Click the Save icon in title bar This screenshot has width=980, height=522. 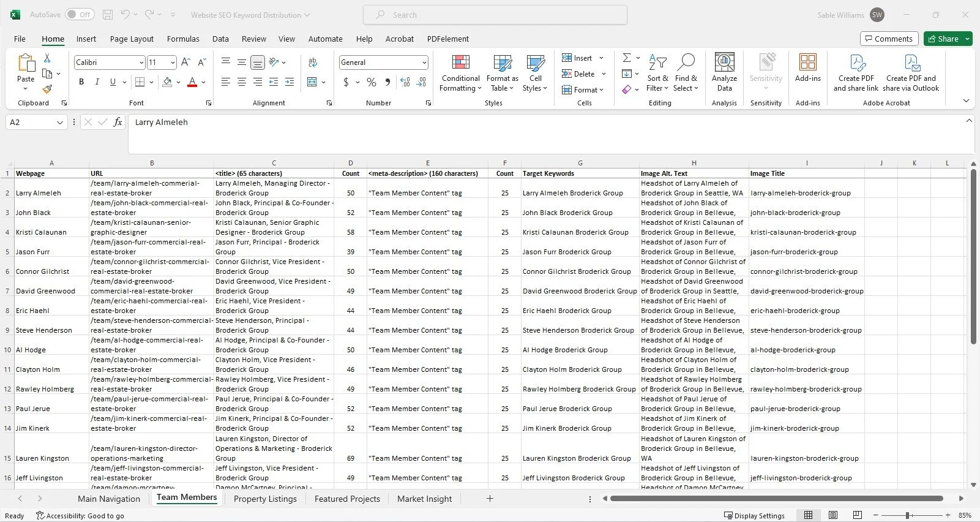click(108, 15)
